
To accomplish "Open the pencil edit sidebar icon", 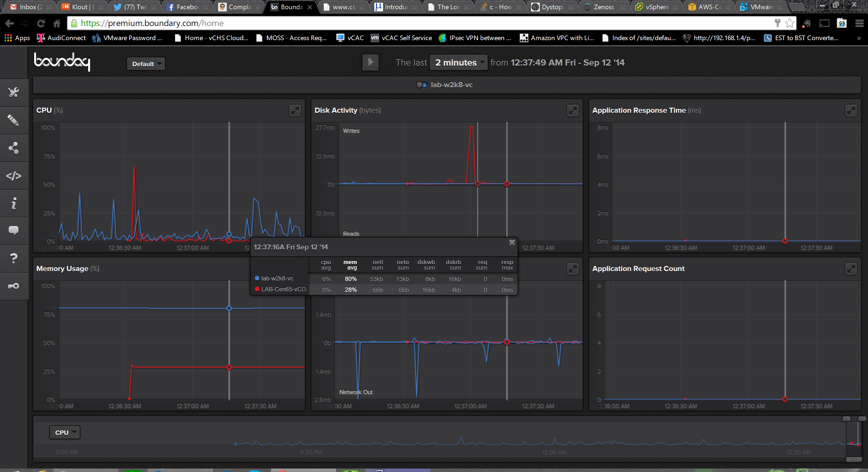I will 14,120.
